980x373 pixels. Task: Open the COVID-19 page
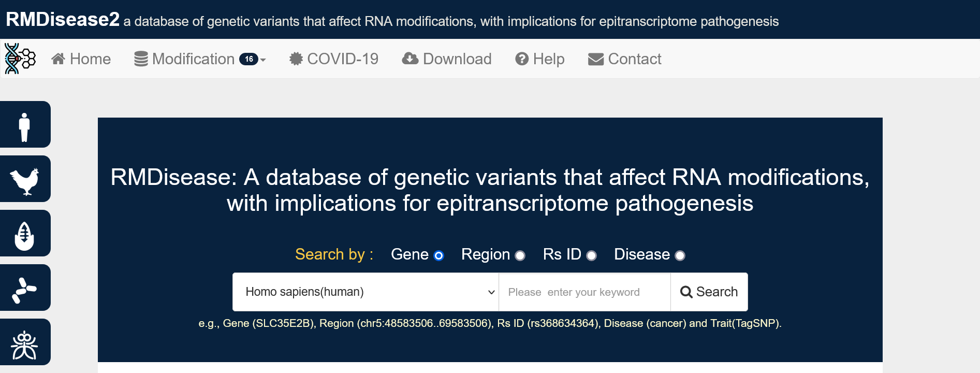tap(334, 59)
